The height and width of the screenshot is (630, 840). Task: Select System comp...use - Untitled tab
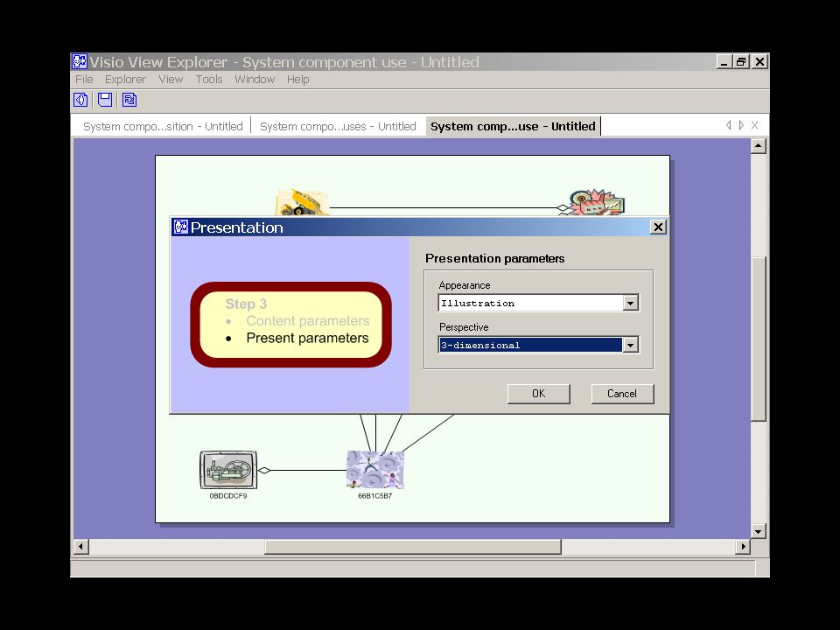pyautogui.click(x=513, y=126)
